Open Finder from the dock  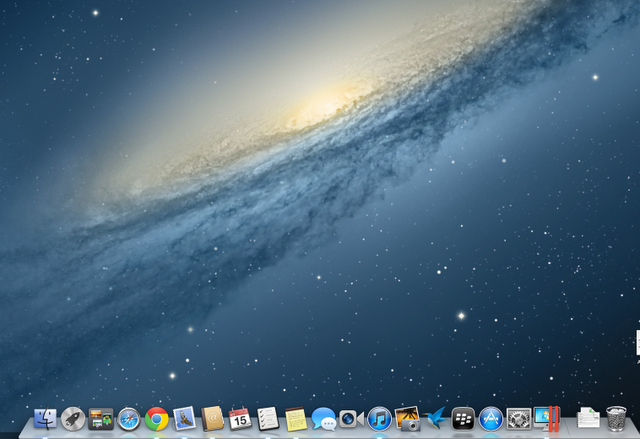click(x=45, y=419)
